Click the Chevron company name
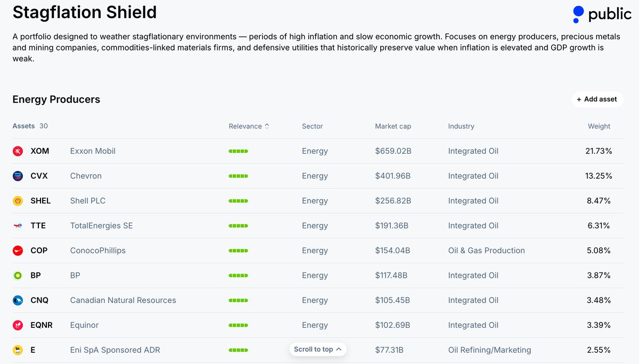 (86, 176)
